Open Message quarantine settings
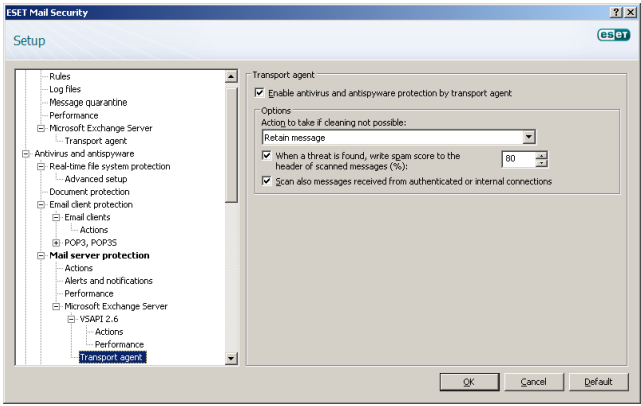641x406 pixels. point(88,102)
